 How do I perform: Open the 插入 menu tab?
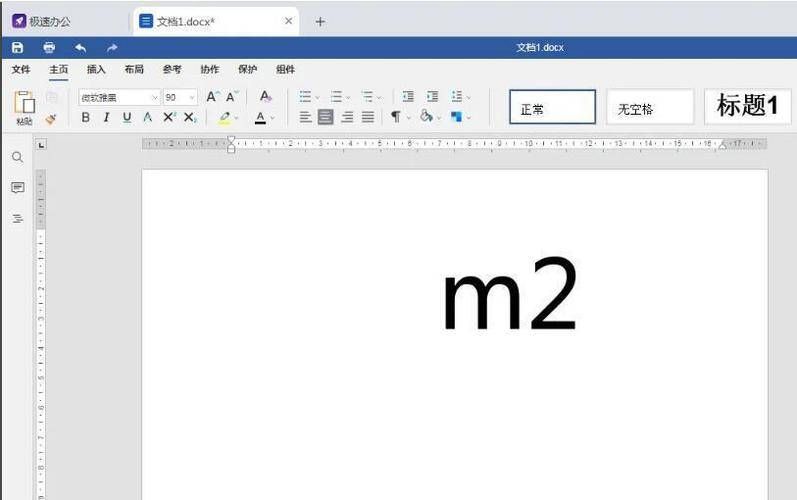point(96,70)
